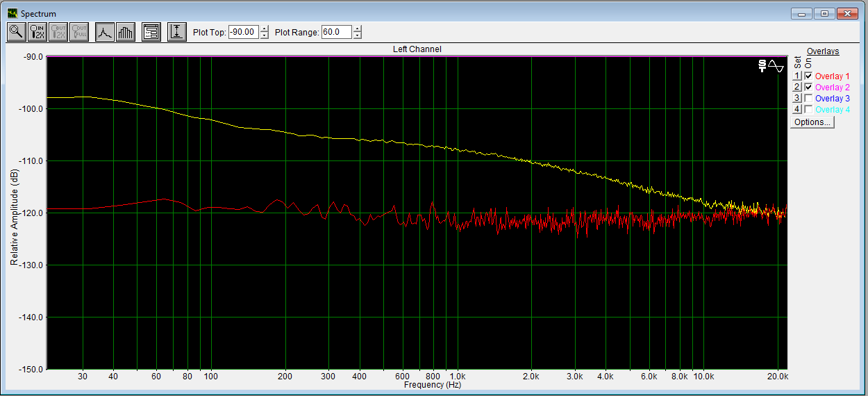Increase Plot Top with up arrow
Viewport: 868px width, 396px height.
click(x=264, y=28)
